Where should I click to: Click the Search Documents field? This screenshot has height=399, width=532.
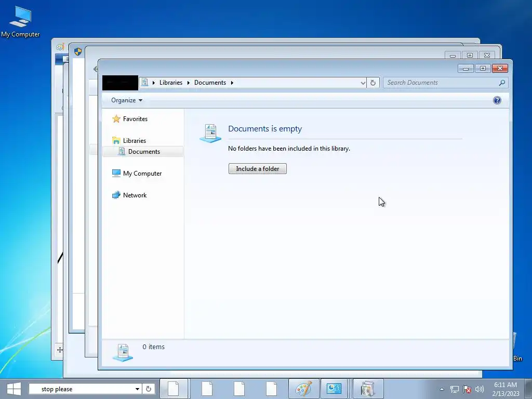click(441, 83)
